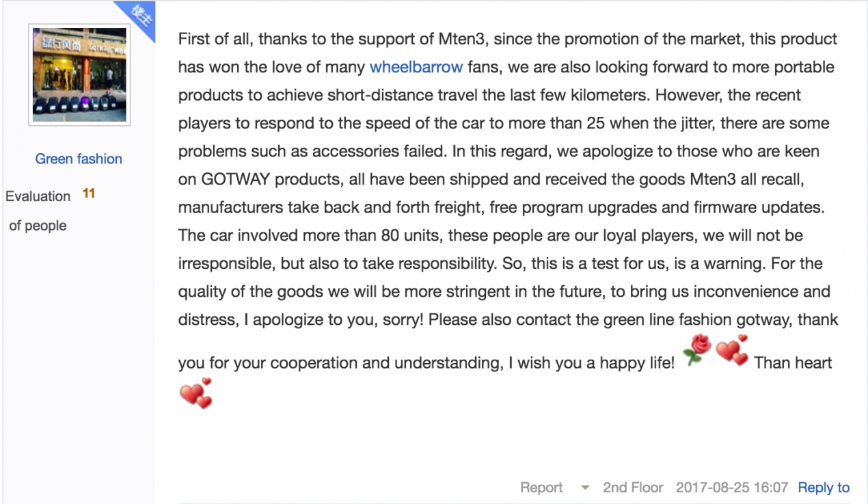
Task: Open the Green fashion user profile link
Action: [x=79, y=159]
